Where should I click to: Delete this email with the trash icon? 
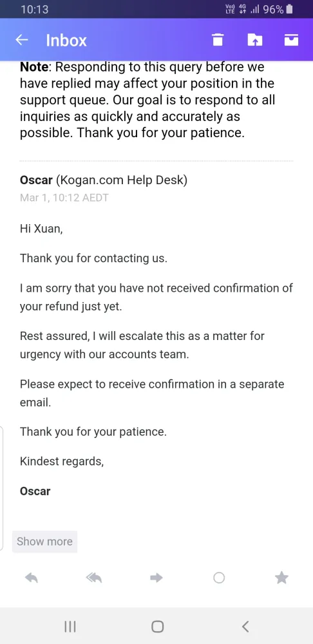(218, 40)
